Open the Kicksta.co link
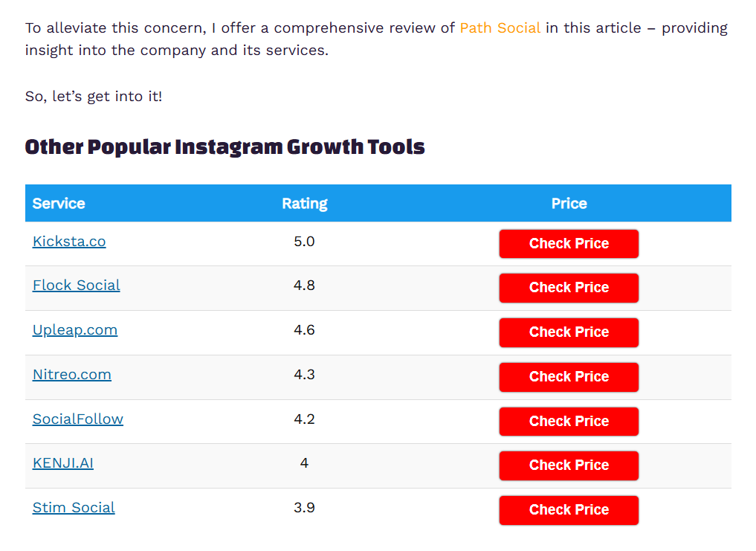The height and width of the screenshot is (551, 756). click(69, 242)
